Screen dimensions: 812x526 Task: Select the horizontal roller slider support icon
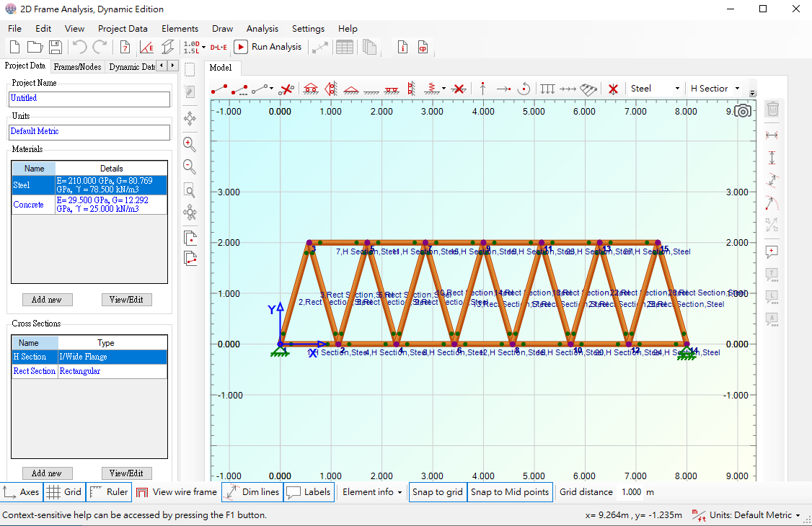392,90
